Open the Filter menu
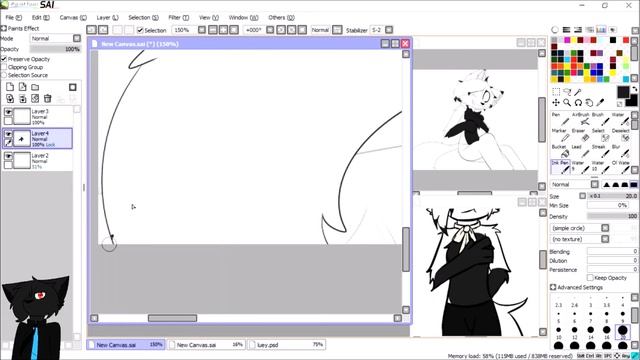The image size is (640, 360). pos(178,18)
